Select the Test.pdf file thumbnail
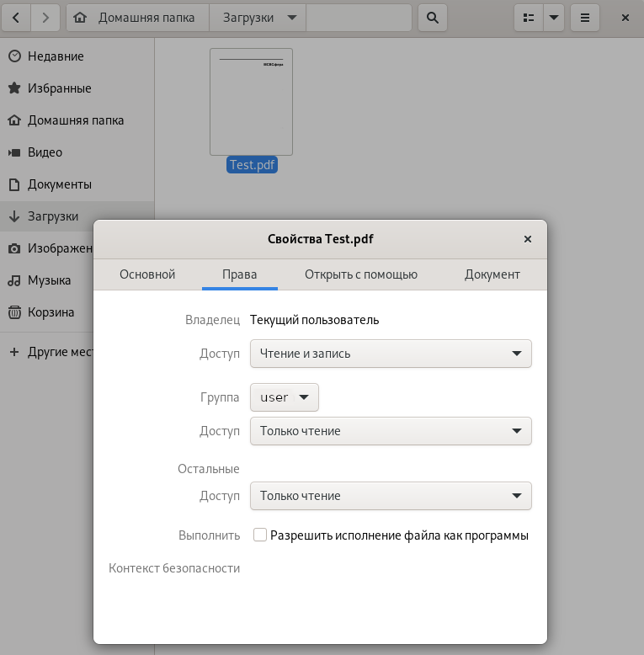This screenshot has height=655, width=644. (x=251, y=102)
